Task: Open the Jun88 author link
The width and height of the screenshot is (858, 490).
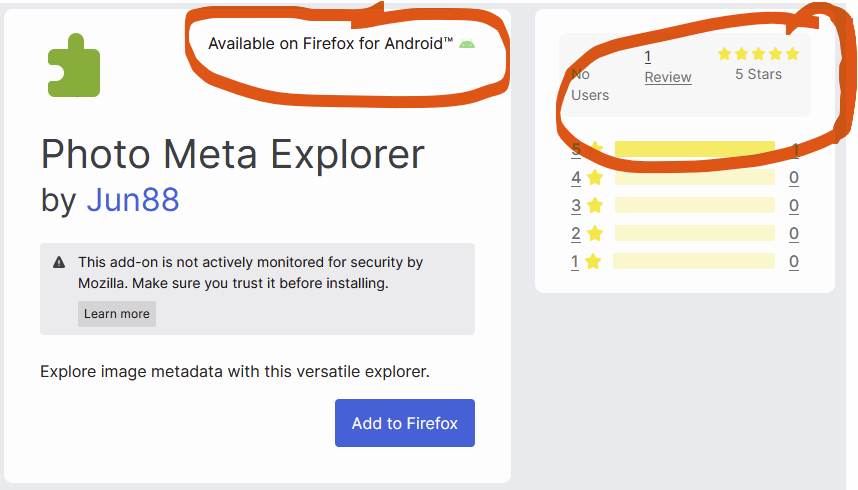Action: 133,200
